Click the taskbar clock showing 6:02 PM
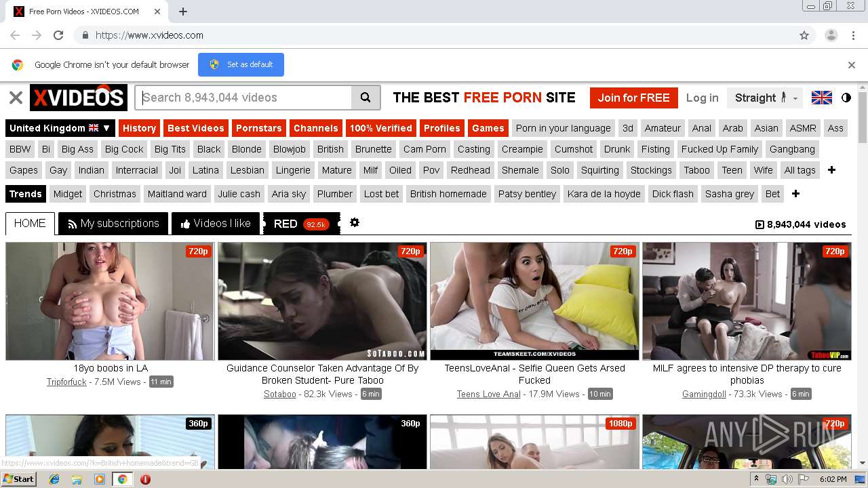Viewport: 868px width, 488px height. pyautogui.click(x=833, y=479)
